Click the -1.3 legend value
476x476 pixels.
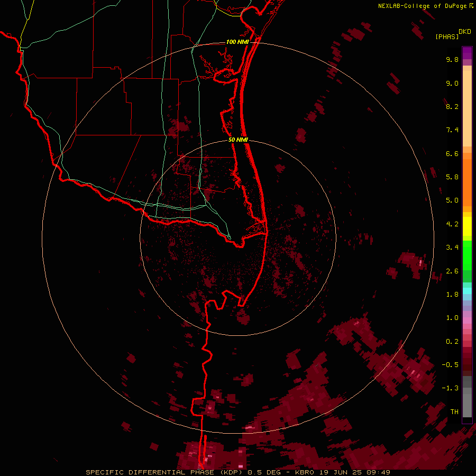(x=450, y=388)
